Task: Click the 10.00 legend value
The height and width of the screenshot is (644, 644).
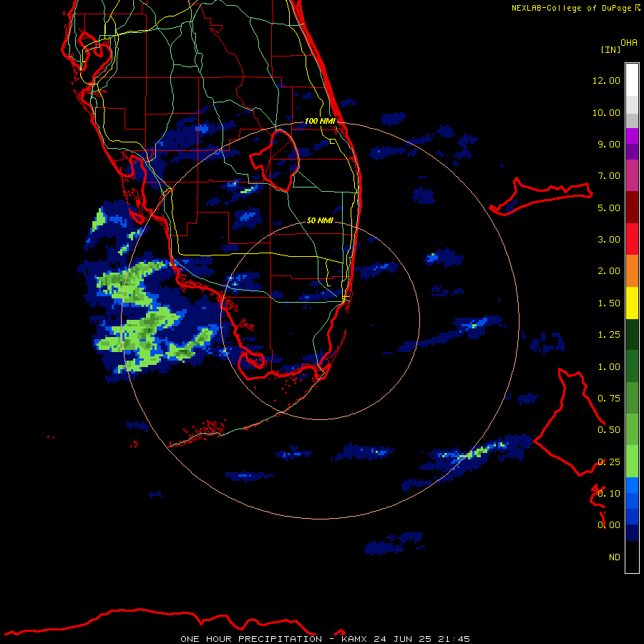Action: tap(606, 112)
